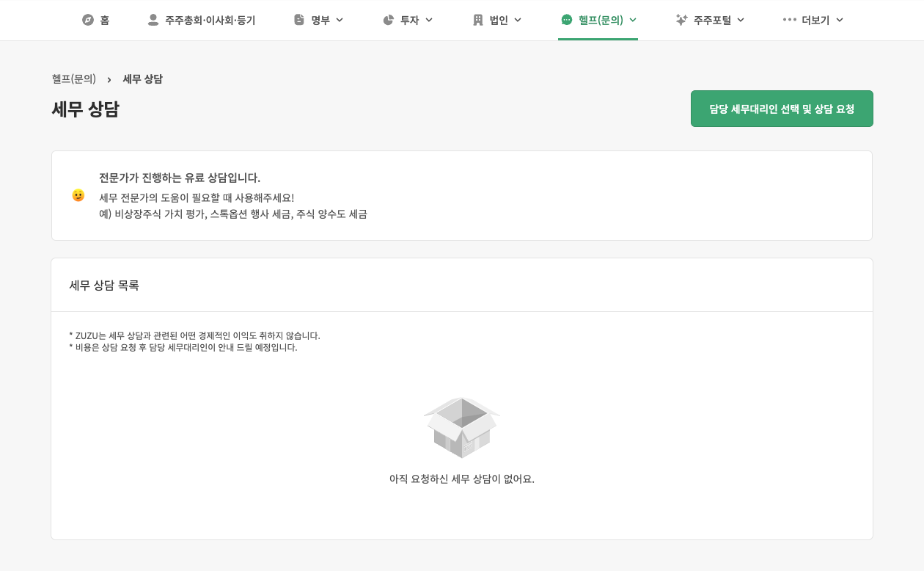The width and height of the screenshot is (924, 571).
Task: Expand the 법인 dropdown menu
Action: coord(519,20)
